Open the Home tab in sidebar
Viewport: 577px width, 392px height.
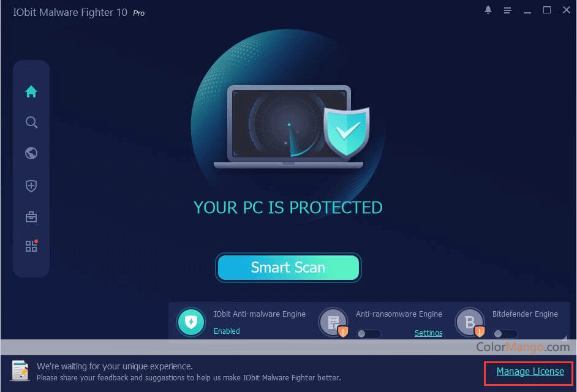(31, 91)
